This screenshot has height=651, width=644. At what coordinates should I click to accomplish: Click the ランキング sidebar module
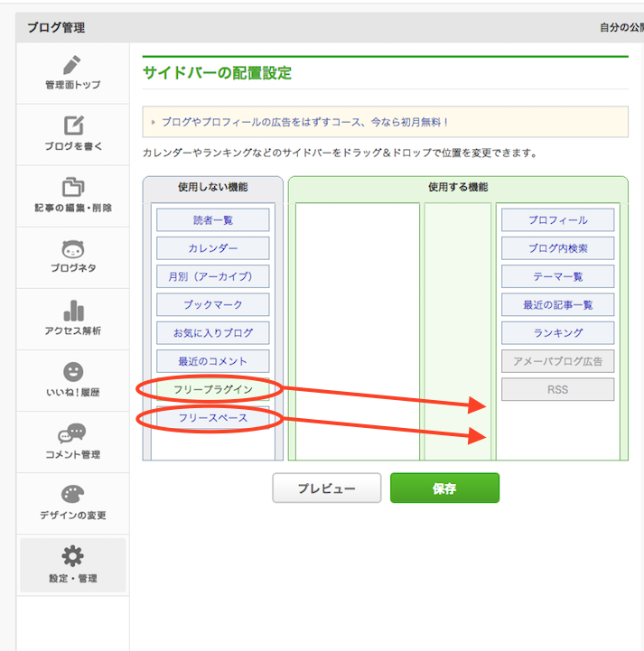coord(557,332)
